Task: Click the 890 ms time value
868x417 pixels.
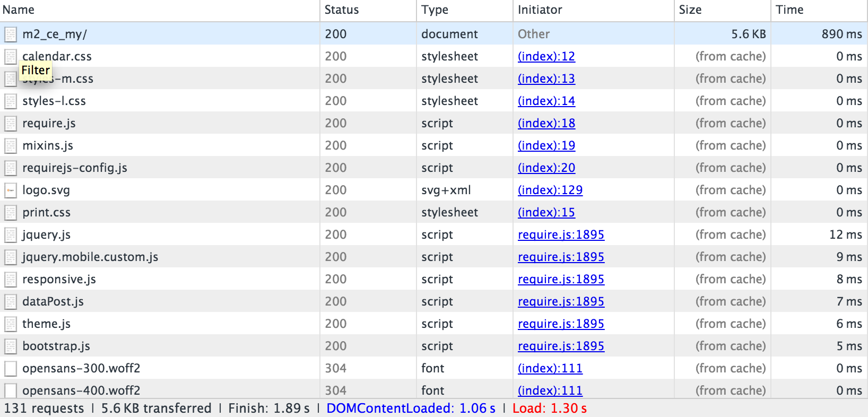Action: tap(842, 34)
